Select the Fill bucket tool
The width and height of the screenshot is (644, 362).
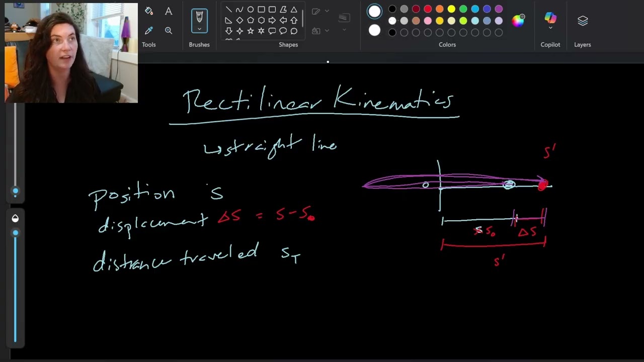(148, 11)
